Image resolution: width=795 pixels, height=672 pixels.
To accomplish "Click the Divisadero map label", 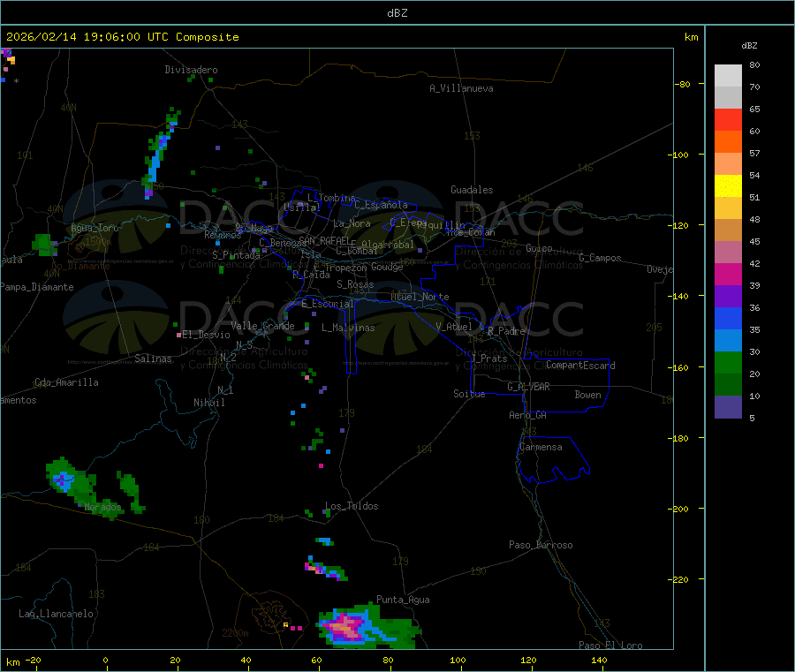I will [x=191, y=70].
